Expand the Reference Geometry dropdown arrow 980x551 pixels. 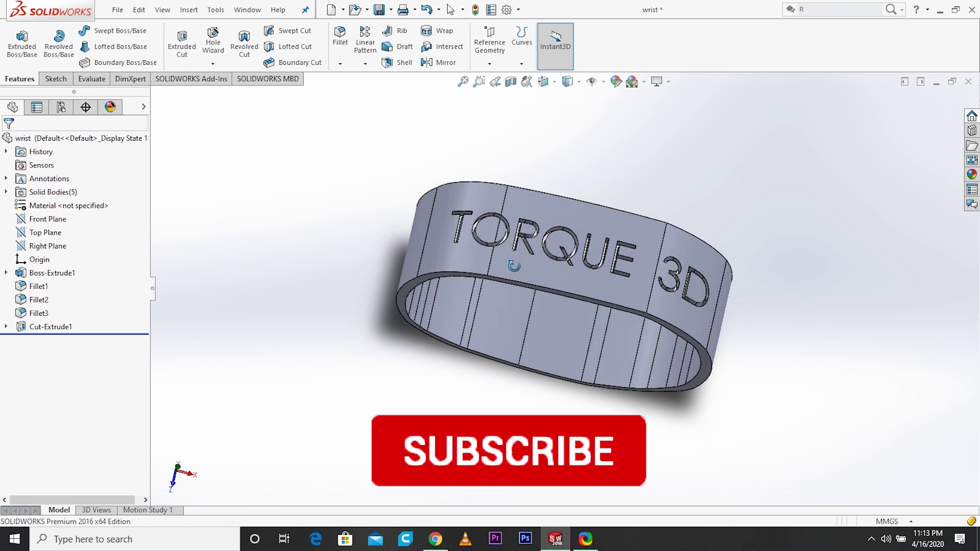488,63
